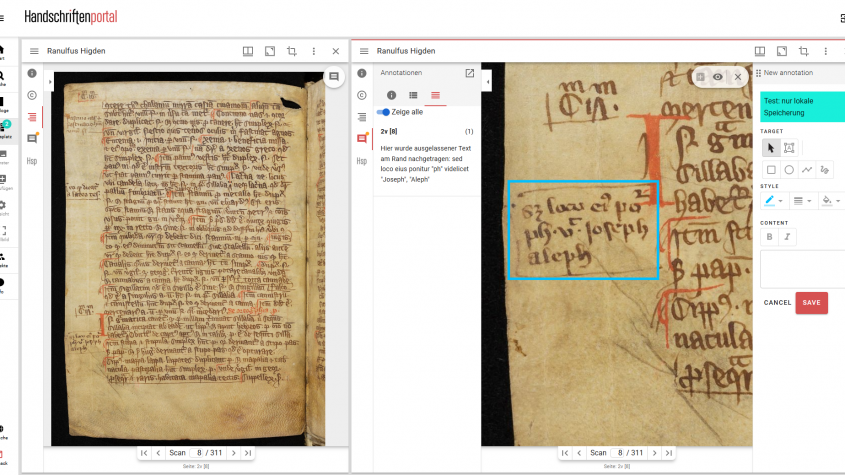845x475 pixels.
Task: Switch to annotation info tab
Action: pyautogui.click(x=391, y=95)
